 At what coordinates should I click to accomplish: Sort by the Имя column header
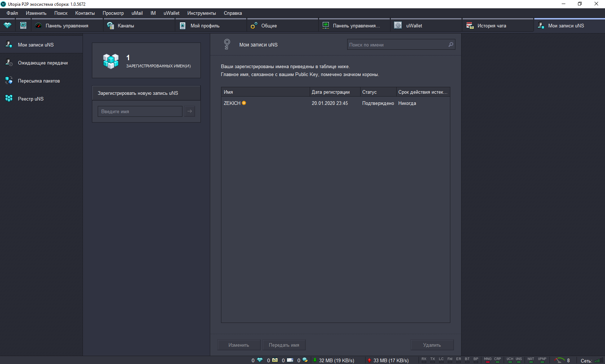pyautogui.click(x=265, y=92)
